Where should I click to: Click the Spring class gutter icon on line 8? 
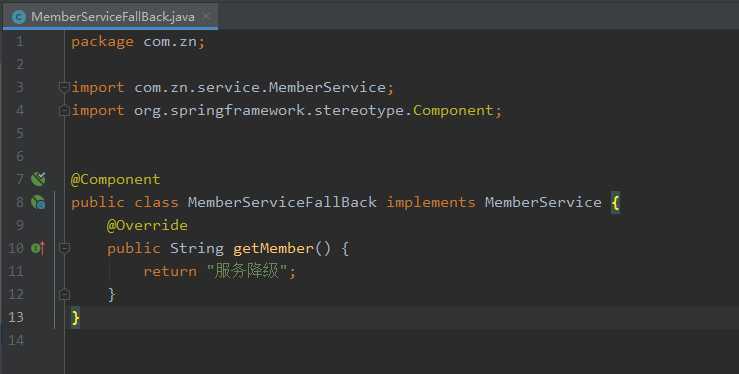click(38, 202)
